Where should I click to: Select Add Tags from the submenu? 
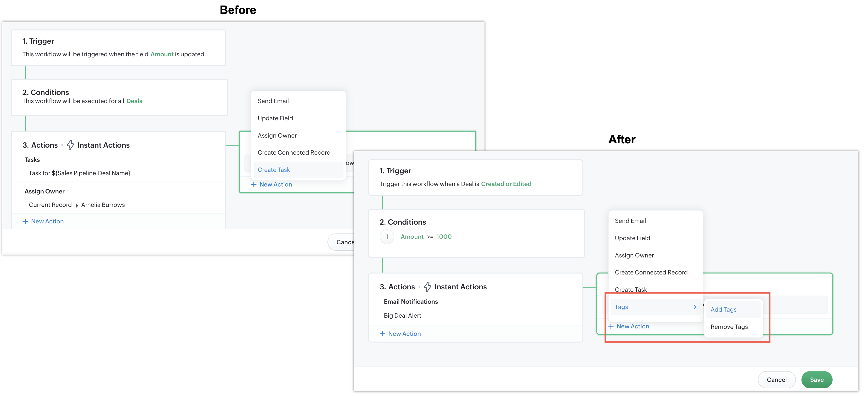(x=723, y=309)
